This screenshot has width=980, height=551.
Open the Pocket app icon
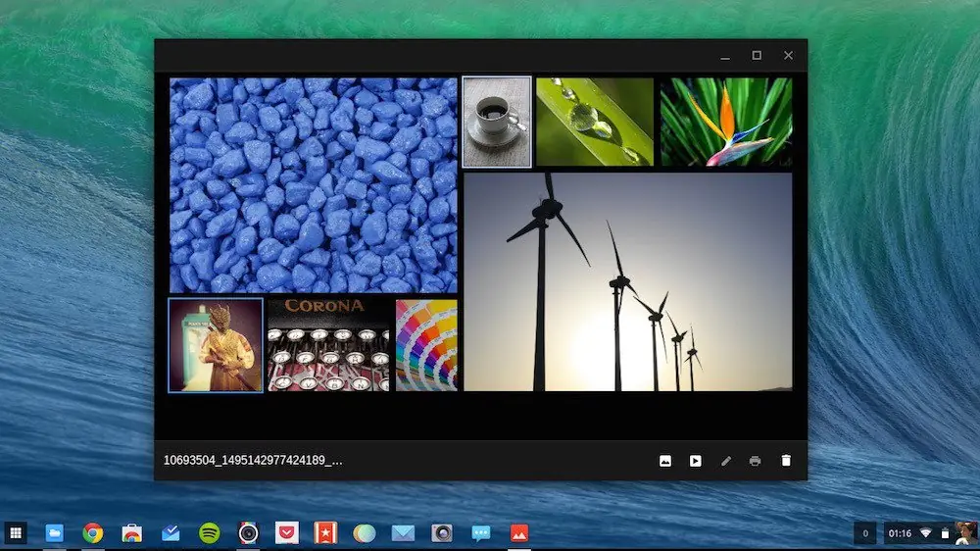[x=287, y=533]
